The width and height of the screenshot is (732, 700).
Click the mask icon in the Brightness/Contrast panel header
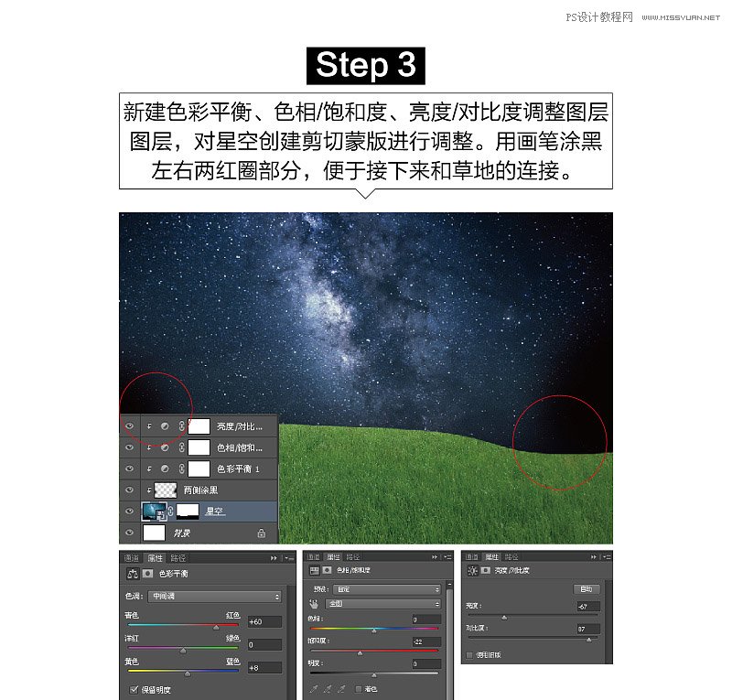click(x=485, y=570)
